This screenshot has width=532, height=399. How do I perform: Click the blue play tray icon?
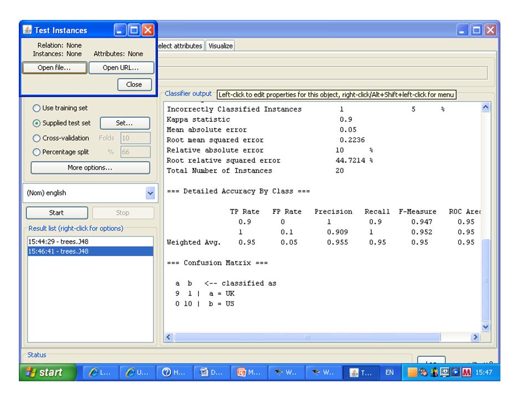click(x=456, y=372)
